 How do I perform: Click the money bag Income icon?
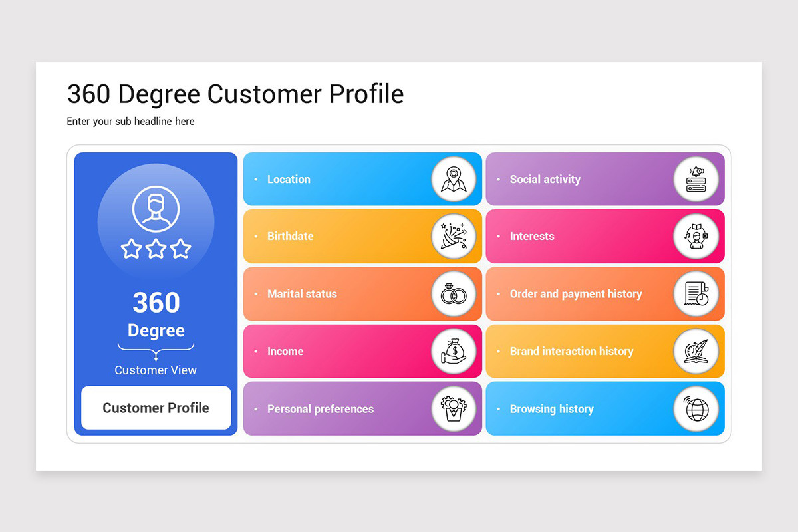(x=454, y=351)
